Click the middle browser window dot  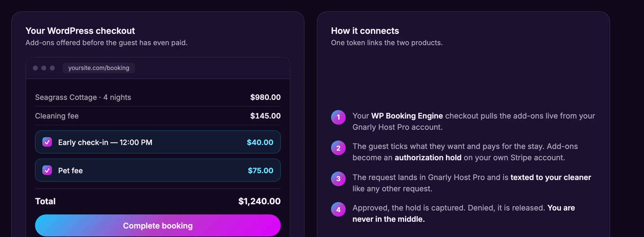(44, 68)
